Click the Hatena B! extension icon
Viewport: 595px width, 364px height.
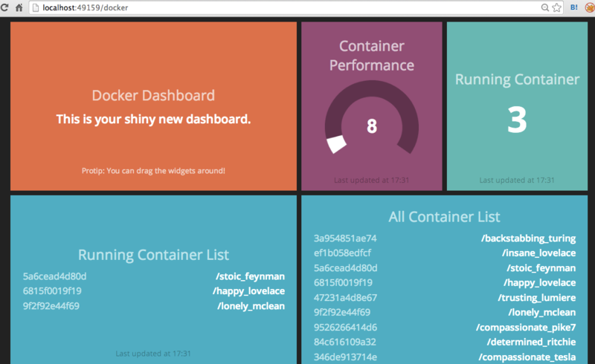tap(574, 7)
